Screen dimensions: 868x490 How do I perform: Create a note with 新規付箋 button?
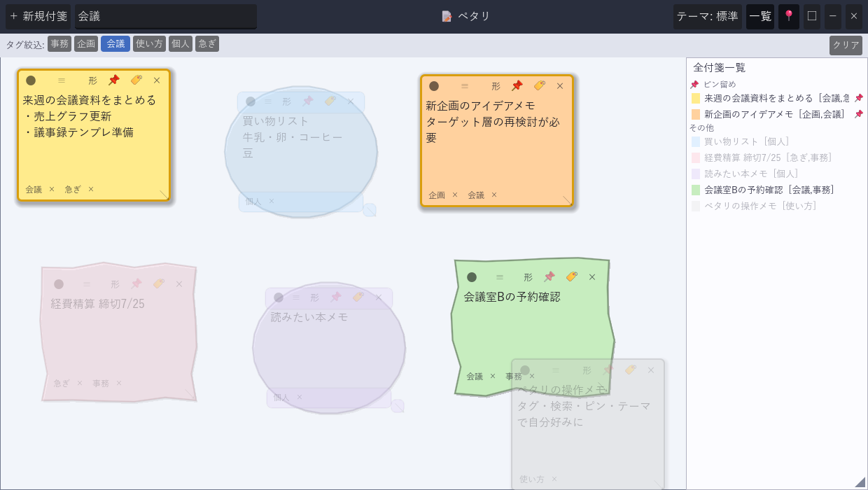[x=38, y=16]
